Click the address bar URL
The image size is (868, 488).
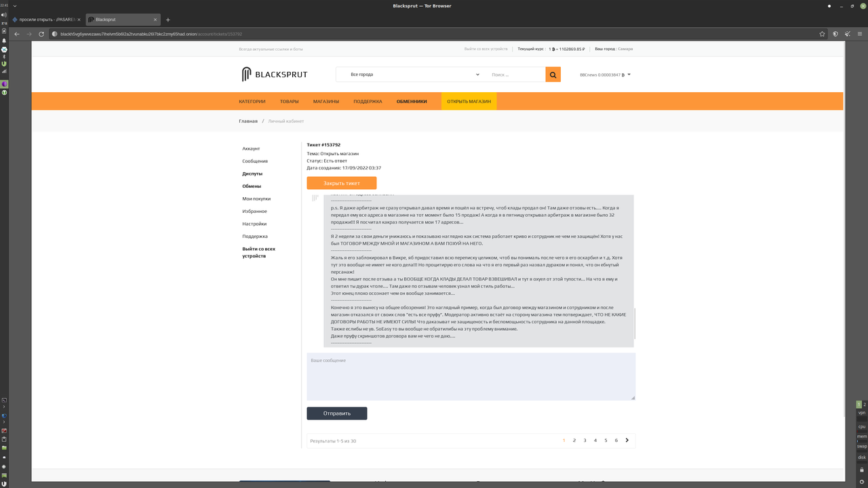tap(151, 34)
